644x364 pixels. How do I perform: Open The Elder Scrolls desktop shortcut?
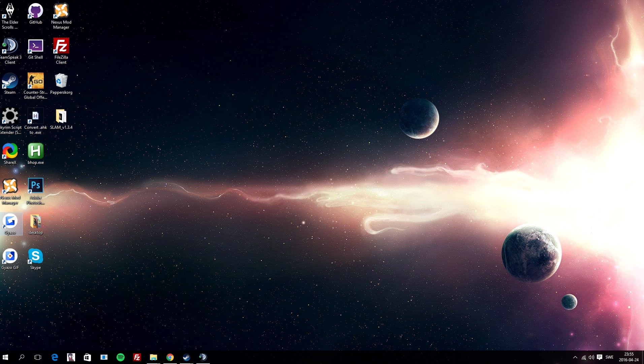pyautogui.click(x=10, y=16)
